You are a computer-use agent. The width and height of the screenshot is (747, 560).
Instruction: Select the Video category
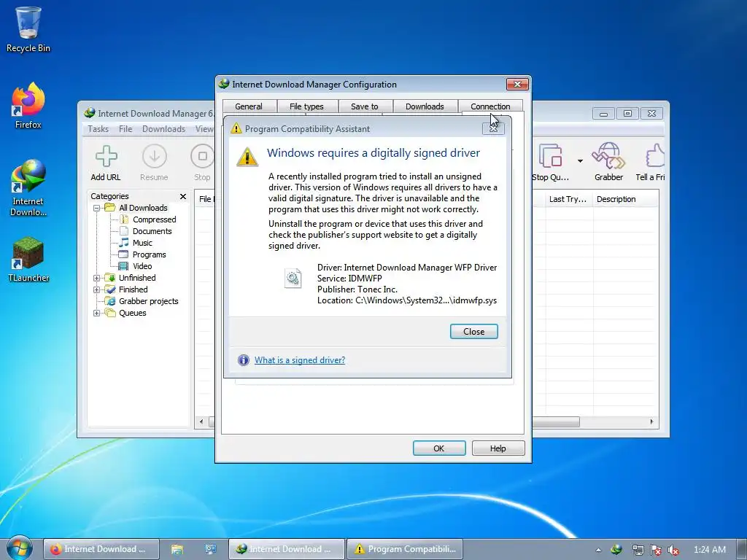click(x=142, y=266)
